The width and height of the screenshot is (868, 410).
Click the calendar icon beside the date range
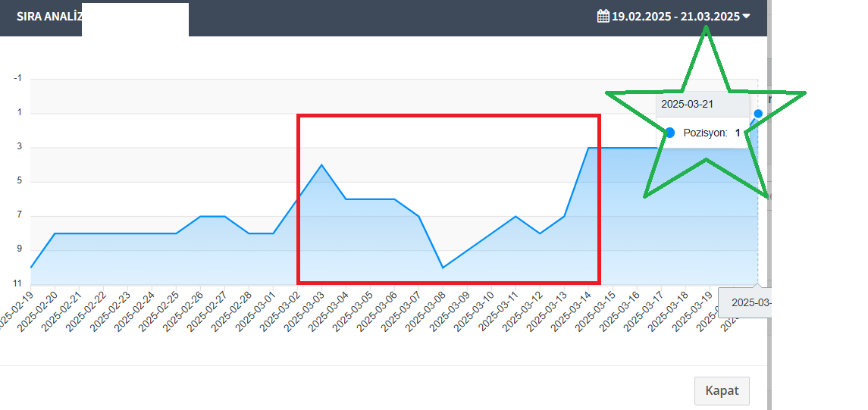click(x=603, y=17)
